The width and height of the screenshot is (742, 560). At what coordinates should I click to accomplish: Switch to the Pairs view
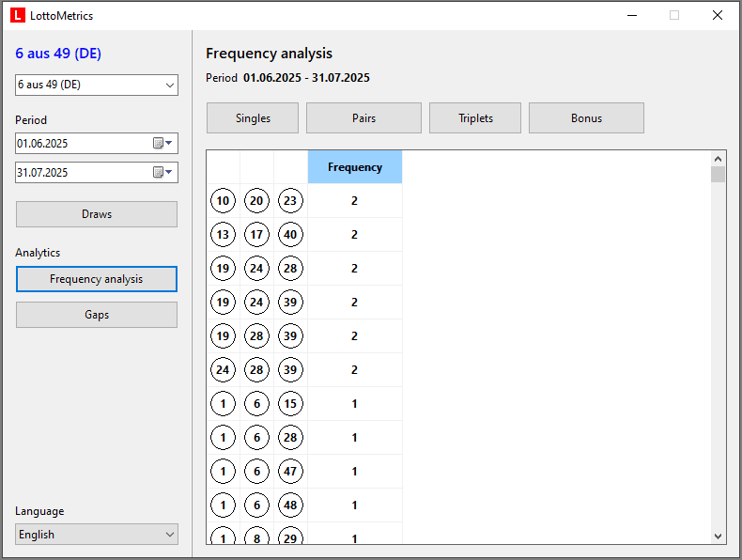(363, 117)
